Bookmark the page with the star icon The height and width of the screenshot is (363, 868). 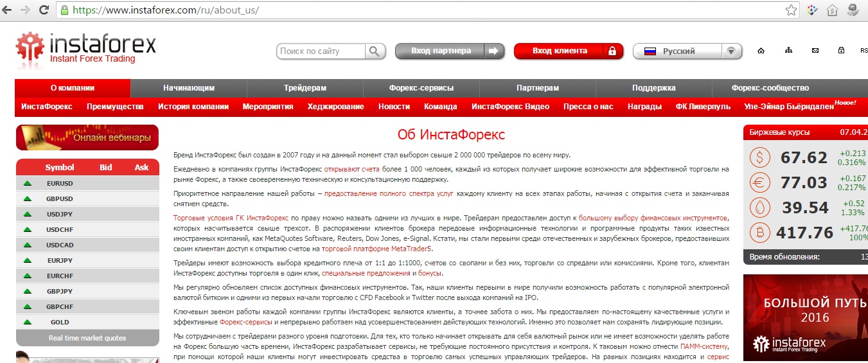coord(792,10)
